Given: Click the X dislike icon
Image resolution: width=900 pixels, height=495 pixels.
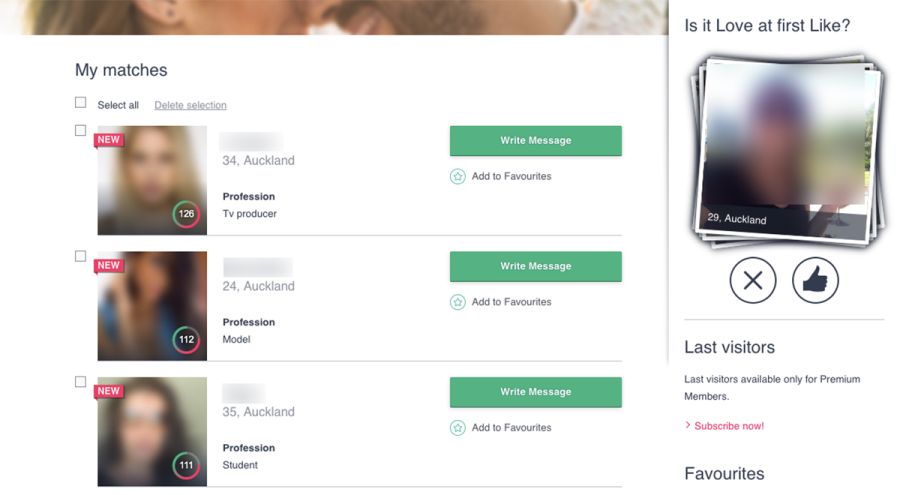Looking at the screenshot, I should (x=753, y=281).
